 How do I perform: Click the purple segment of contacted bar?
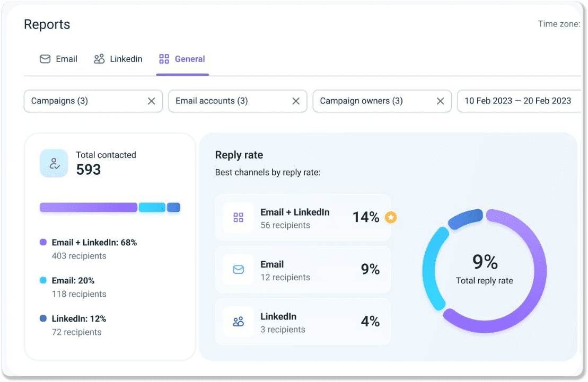(x=88, y=207)
